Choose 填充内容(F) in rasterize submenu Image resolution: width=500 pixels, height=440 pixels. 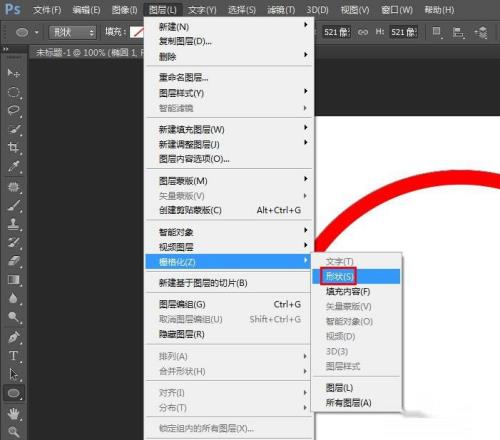tap(356, 291)
